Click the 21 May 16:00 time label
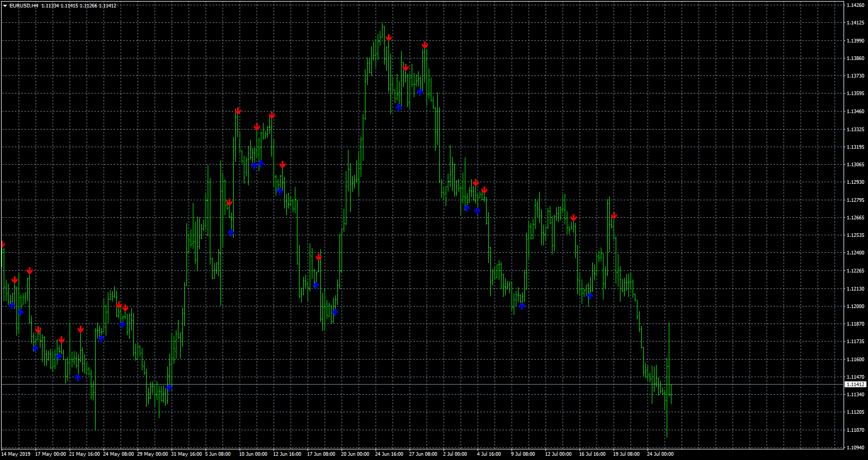 point(84,454)
